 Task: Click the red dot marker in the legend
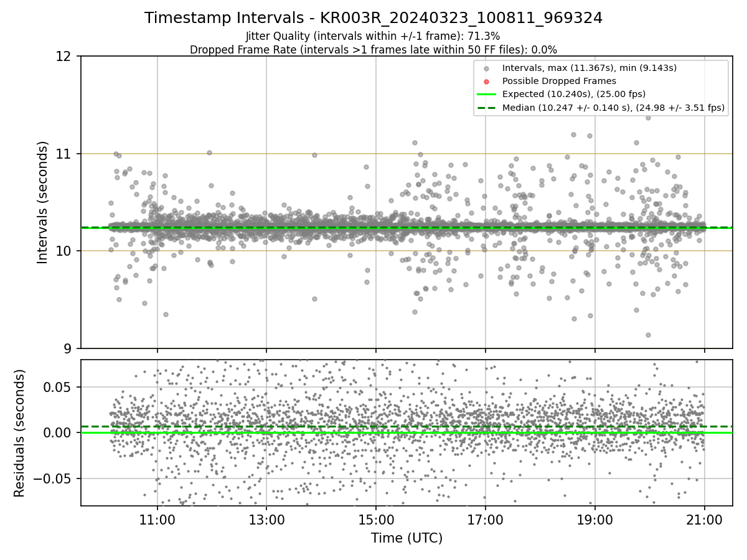486,82
